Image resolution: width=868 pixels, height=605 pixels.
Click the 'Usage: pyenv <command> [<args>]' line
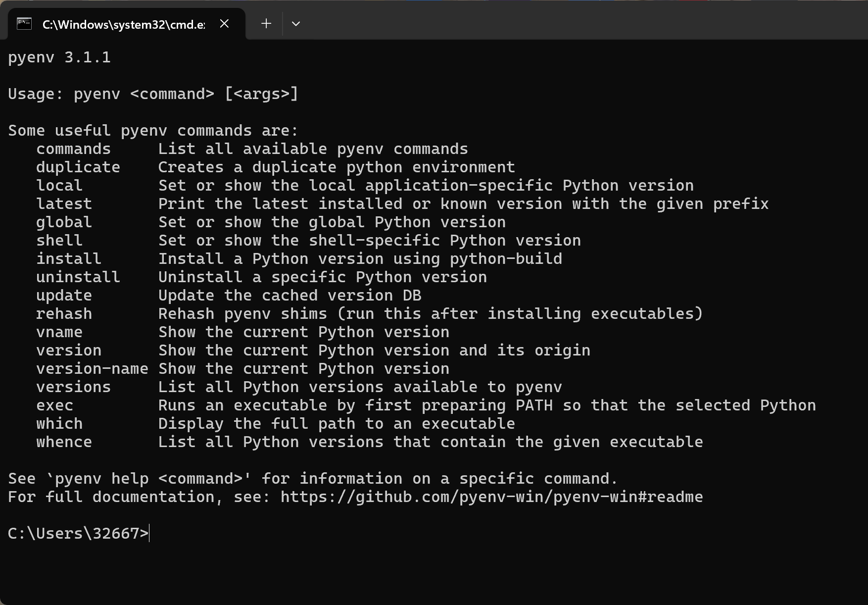point(153,94)
